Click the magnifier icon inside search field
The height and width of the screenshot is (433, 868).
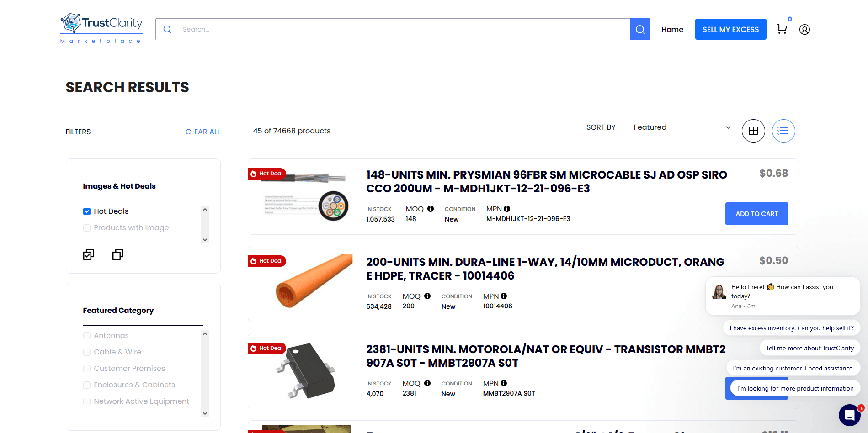click(x=167, y=29)
